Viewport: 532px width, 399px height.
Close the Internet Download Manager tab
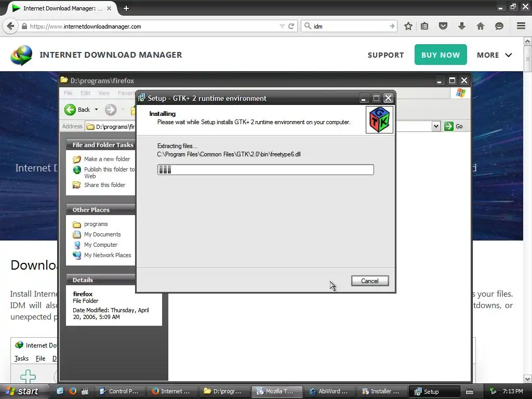pyautogui.click(x=109, y=8)
